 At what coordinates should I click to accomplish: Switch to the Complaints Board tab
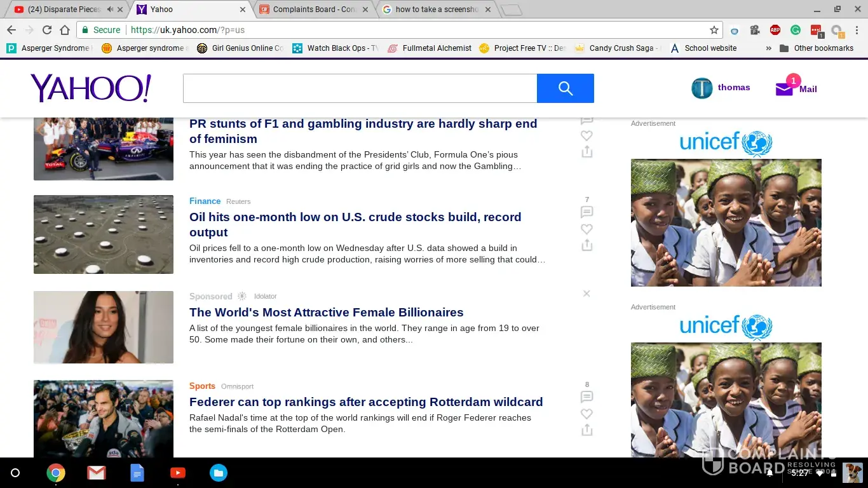point(313,10)
